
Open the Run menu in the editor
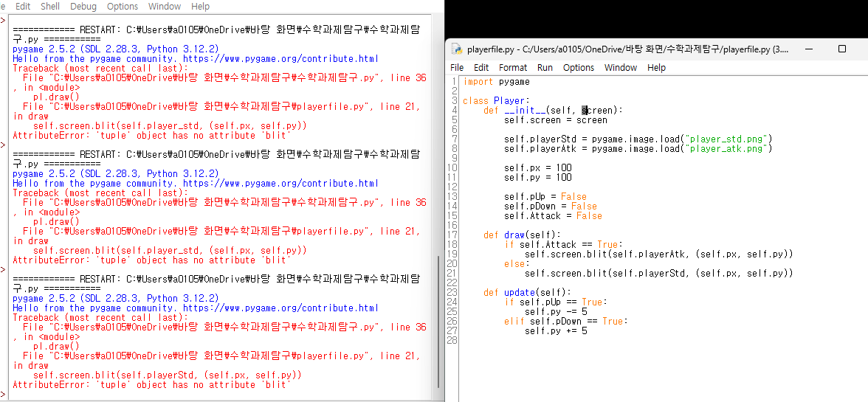point(545,67)
